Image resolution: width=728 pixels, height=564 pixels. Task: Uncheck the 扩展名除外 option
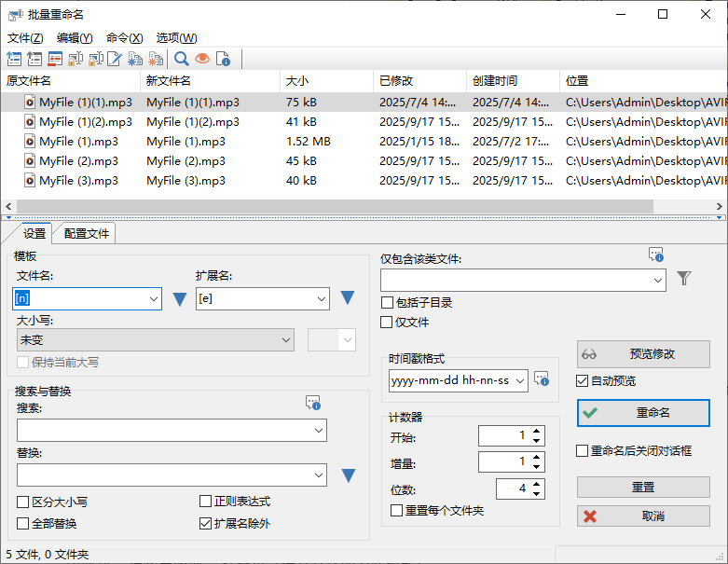click(205, 524)
